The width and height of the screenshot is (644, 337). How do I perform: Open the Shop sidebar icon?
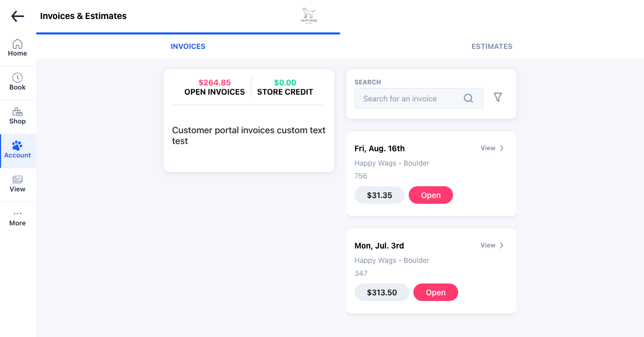point(18,112)
